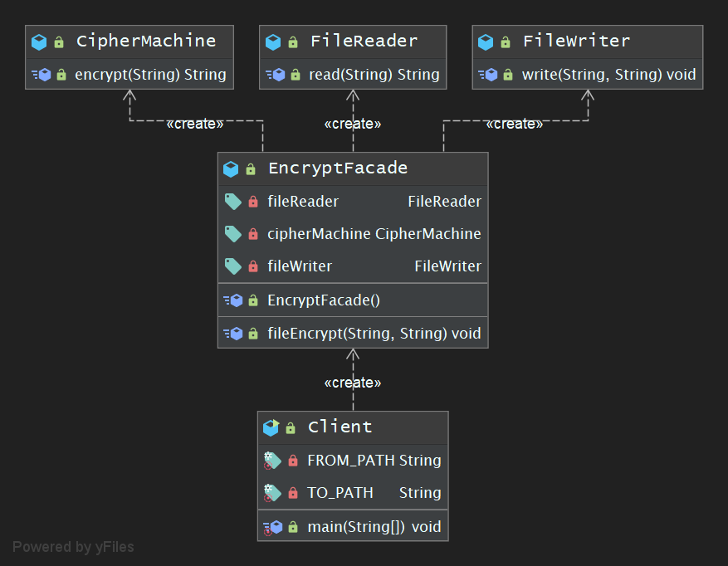
Task: Click the Powered by yFiles watermark
Action: coord(73,547)
